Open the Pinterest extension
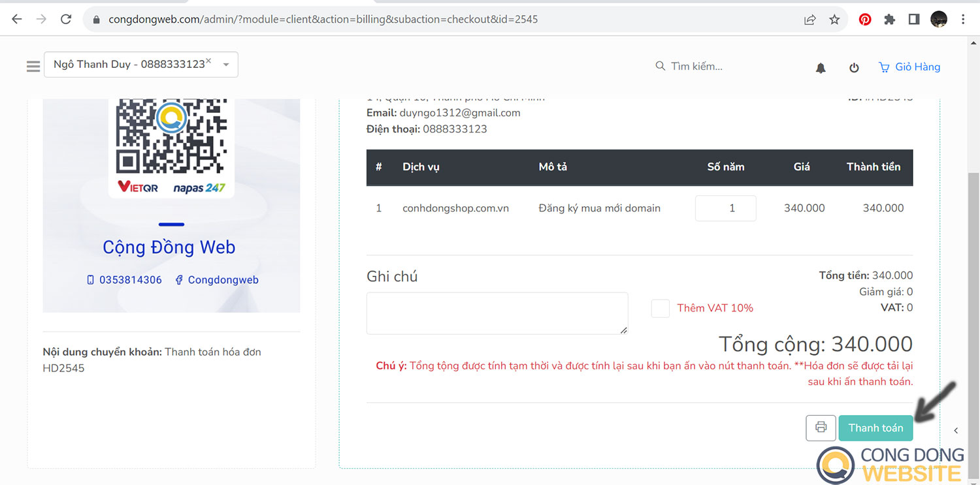 pos(865,20)
